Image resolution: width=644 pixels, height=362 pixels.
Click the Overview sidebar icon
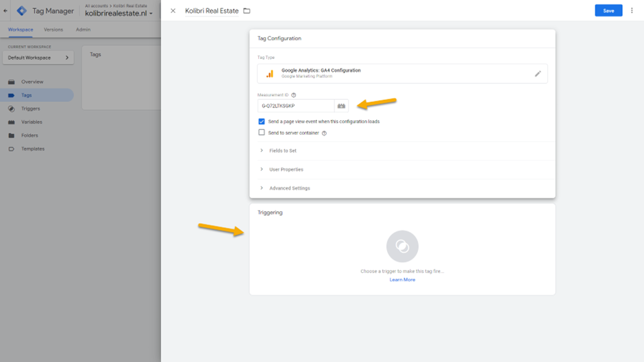(12, 81)
